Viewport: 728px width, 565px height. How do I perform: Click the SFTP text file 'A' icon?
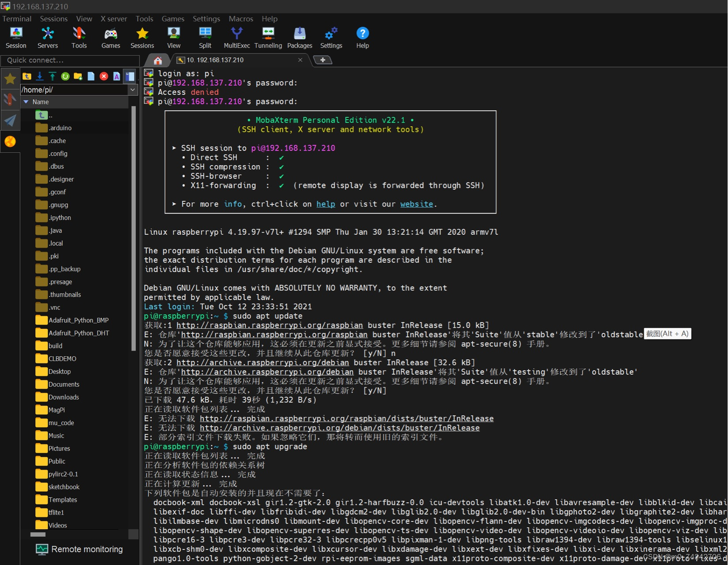[x=117, y=76]
